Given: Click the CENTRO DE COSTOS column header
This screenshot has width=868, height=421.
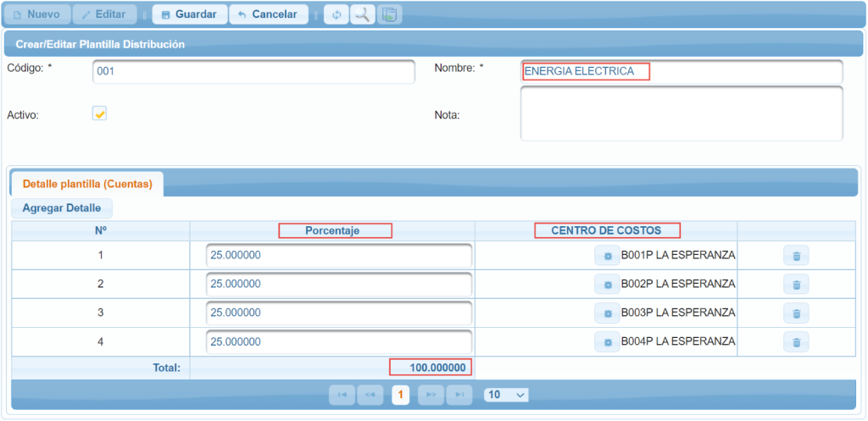Looking at the screenshot, I should tap(606, 230).
